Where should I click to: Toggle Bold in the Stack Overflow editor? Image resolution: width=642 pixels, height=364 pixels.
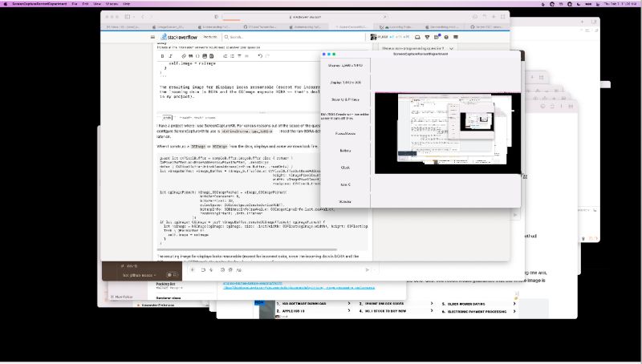click(x=163, y=56)
